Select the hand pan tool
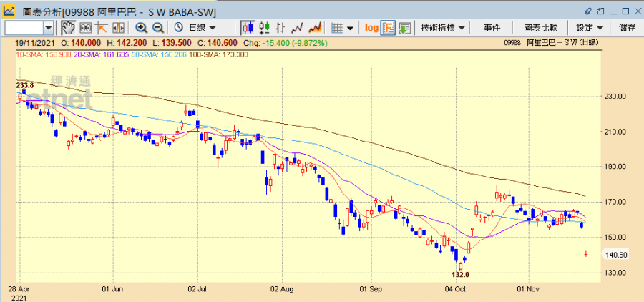 [x=68, y=28]
